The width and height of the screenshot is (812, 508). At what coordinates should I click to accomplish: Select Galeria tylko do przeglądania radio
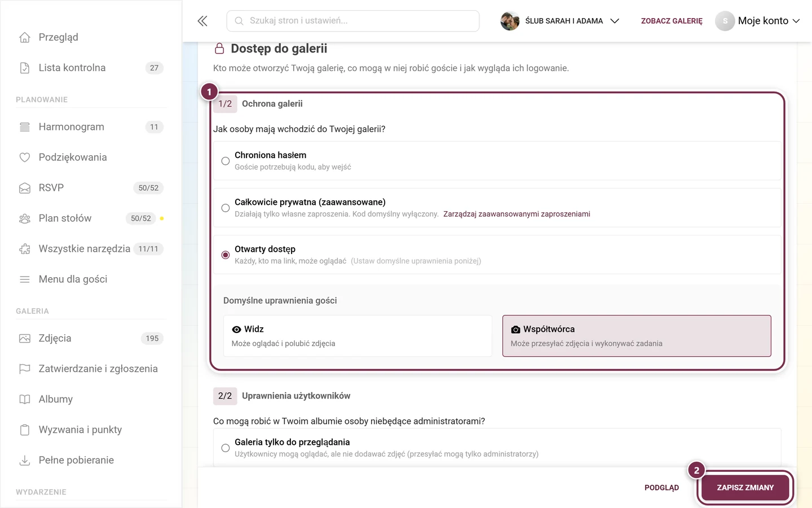click(x=226, y=448)
